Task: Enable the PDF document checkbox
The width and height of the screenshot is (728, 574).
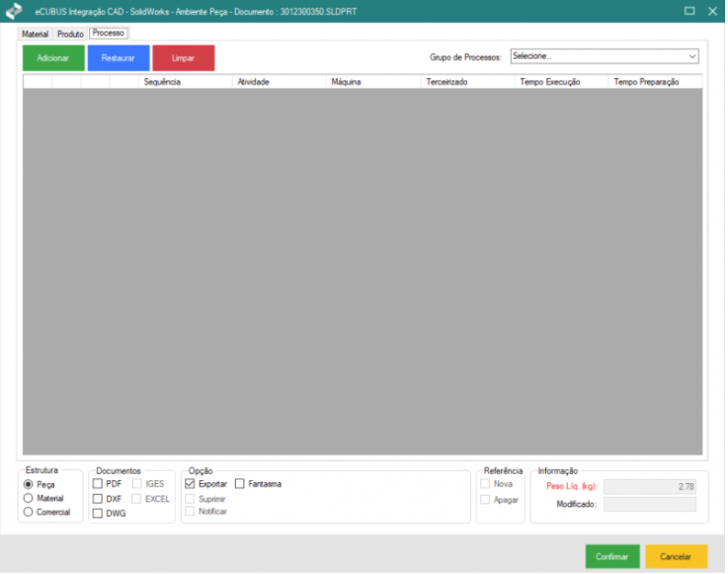Action: (98, 484)
